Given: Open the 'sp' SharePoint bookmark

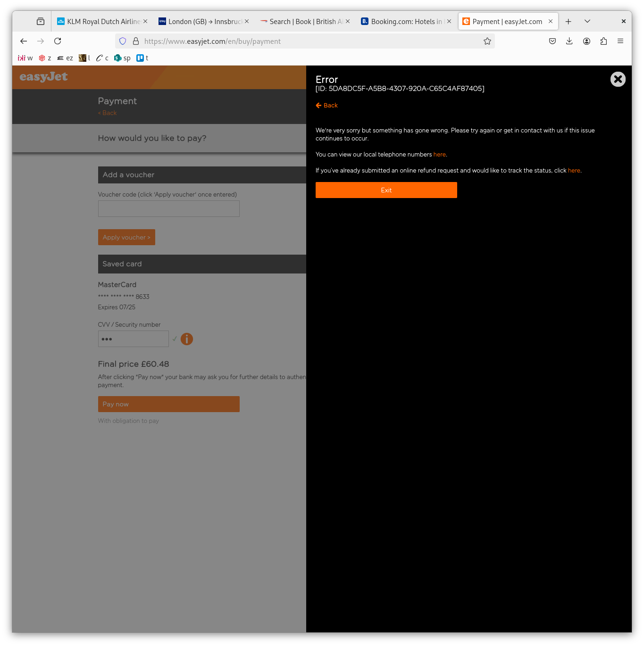Looking at the screenshot, I should (122, 58).
